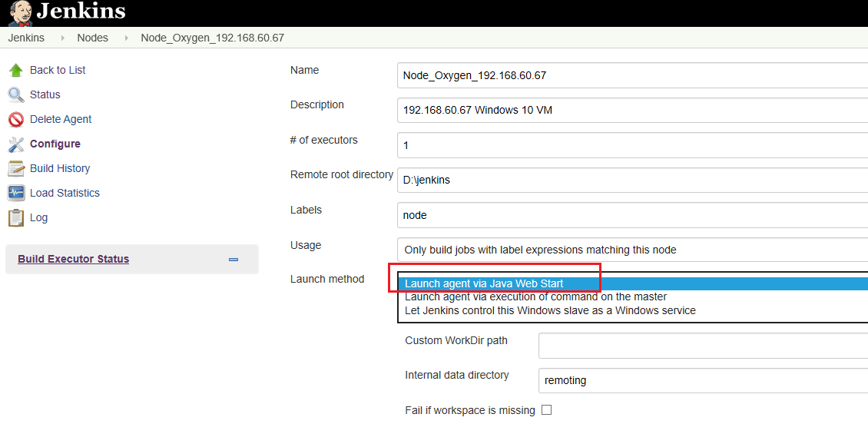Select Let Jenkins control this Windows slave option
The image size is (868, 424).
point(633,310)
